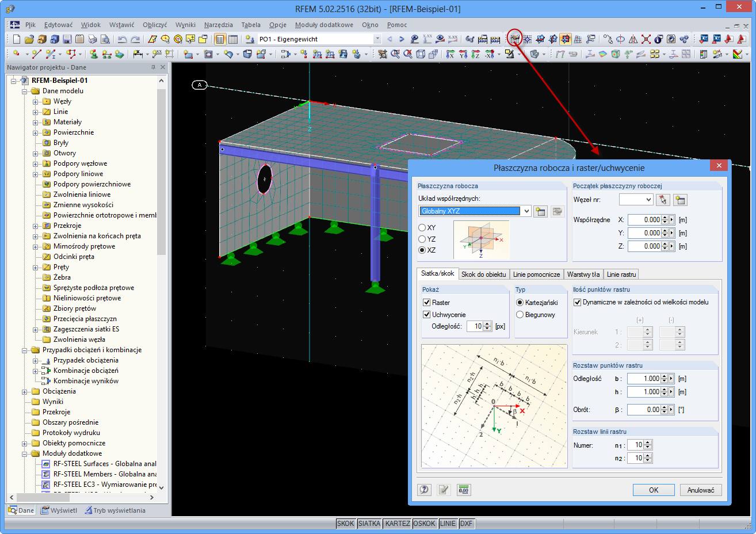756x534 pixels.
Task: Open the load case PO1 dropdown
Action: [377, 39]
